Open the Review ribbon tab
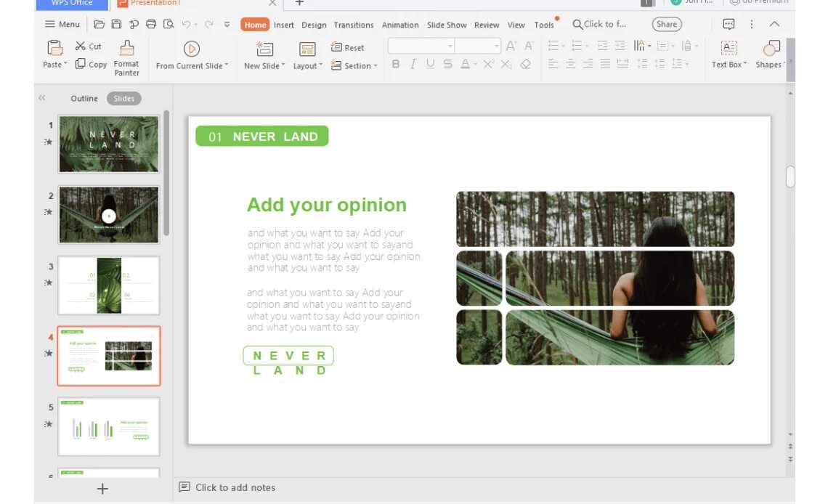 [487, 25]
